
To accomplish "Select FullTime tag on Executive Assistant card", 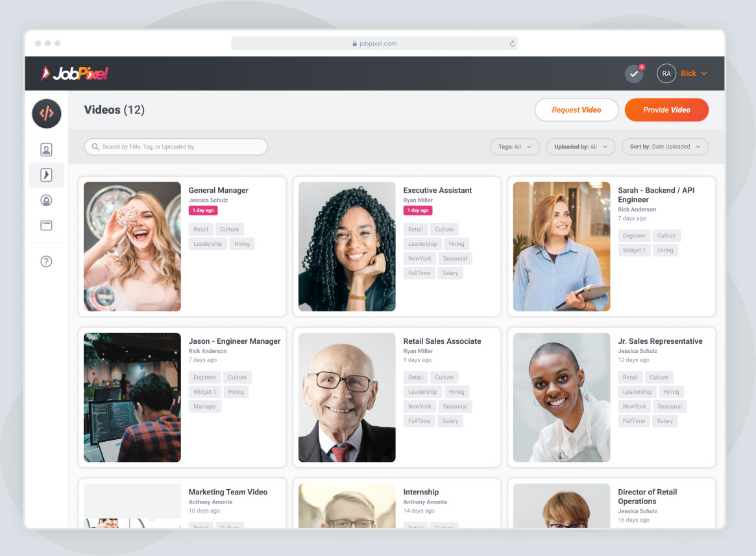I will point(419,273).
